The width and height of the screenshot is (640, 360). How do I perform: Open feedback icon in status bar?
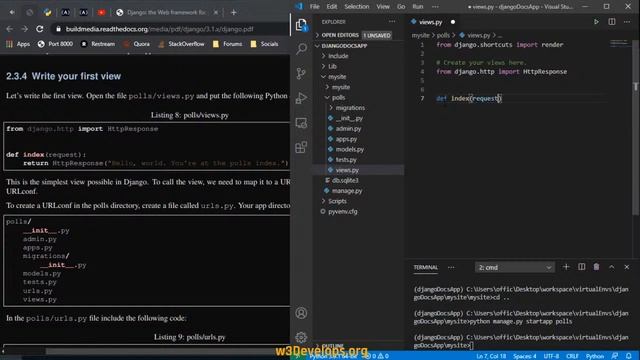click(615, 356)
